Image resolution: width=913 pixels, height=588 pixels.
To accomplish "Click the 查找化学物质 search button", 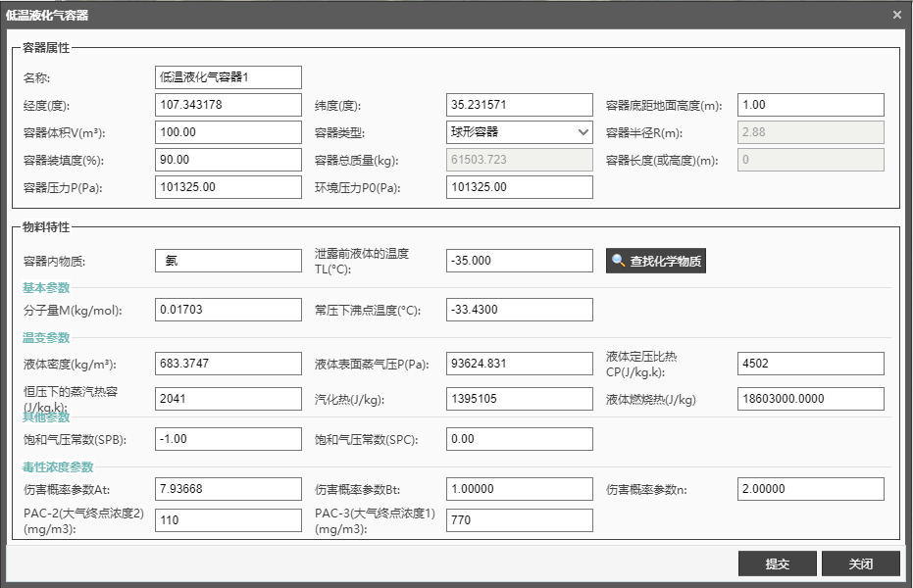I will [655, 261].
